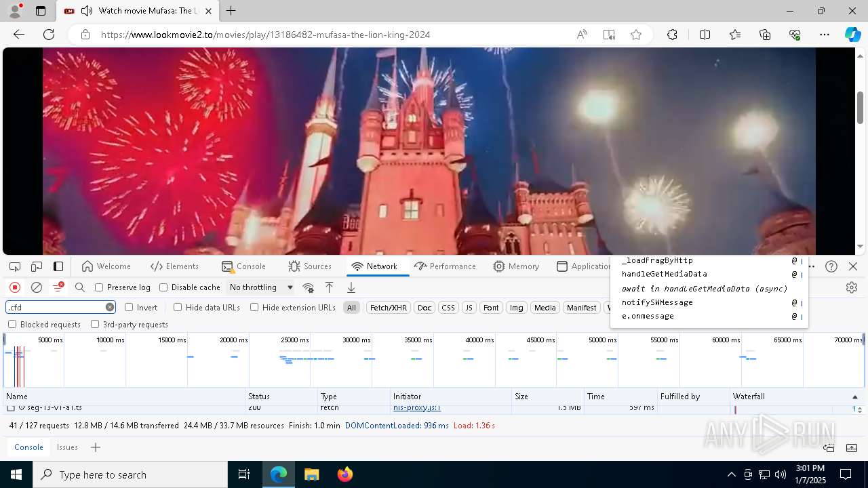This screenshot has width=868, height=488.
Task: View site information lock icon
Action: [85, 35]
